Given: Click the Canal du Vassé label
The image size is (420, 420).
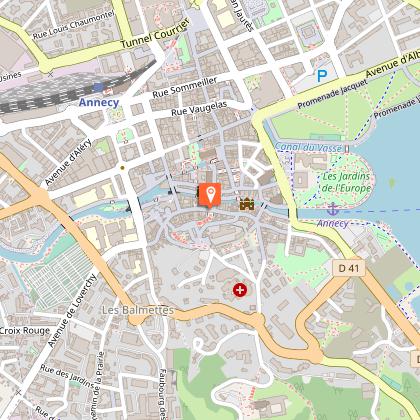Looking at the screenshot, I should (x=308, y=147).
